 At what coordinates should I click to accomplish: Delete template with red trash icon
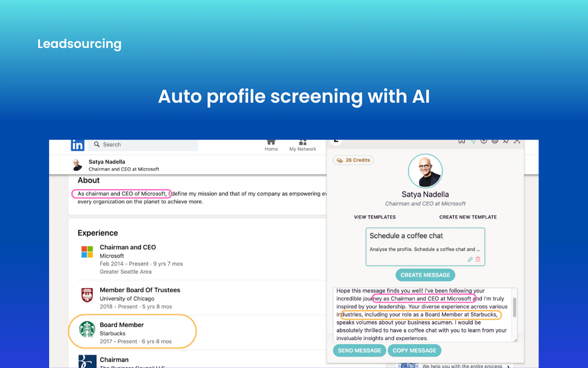pos(478,259)
